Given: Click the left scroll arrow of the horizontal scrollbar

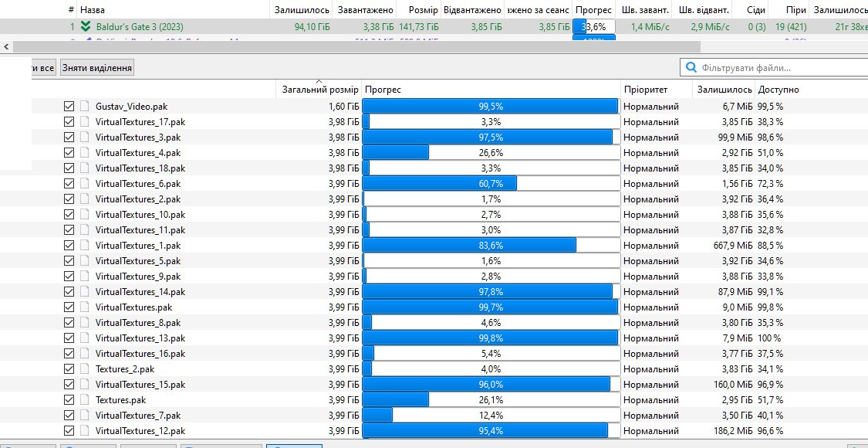Looking at the screenshot, I should [6, 46].
